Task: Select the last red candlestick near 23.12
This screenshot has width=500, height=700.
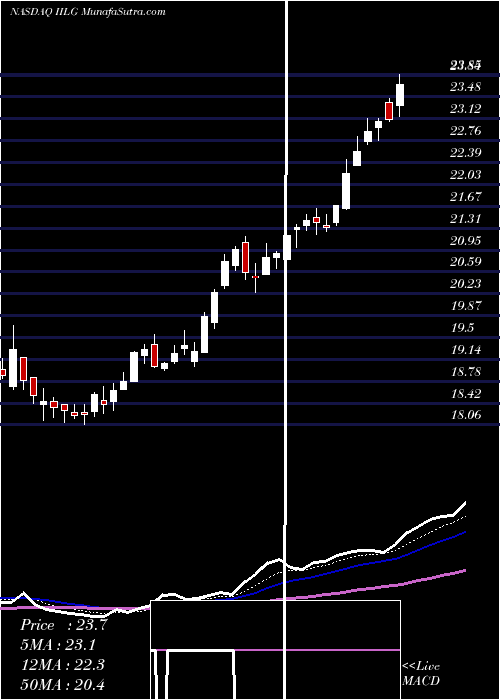Action: pos(389,111)
